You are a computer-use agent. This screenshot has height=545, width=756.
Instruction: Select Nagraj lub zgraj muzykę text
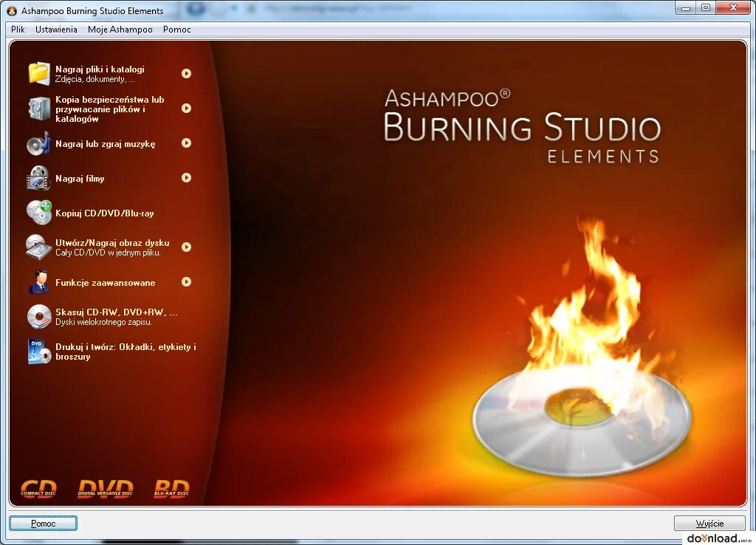tap(105, 144)
